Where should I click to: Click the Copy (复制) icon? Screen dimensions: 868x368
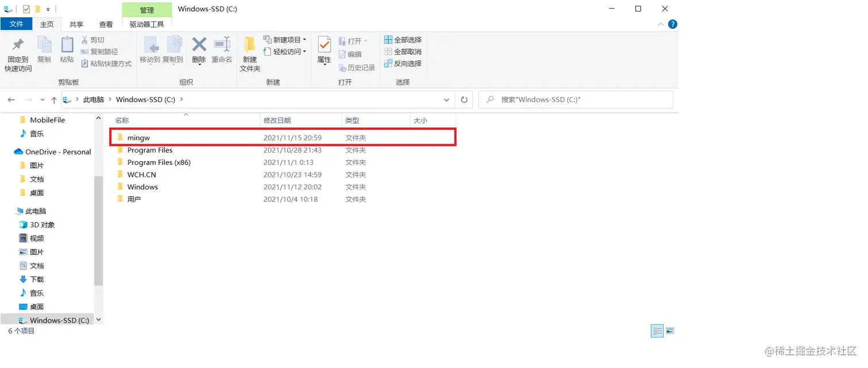point(44,51)
